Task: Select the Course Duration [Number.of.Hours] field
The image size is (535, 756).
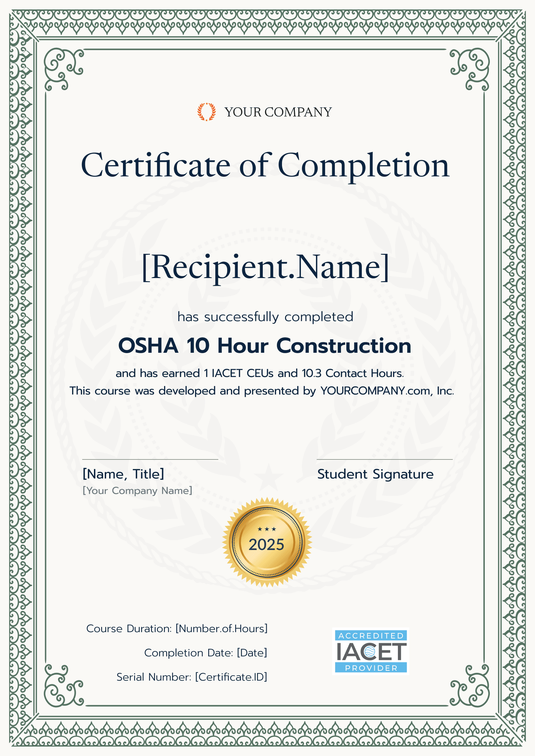Action: point(177,628)
